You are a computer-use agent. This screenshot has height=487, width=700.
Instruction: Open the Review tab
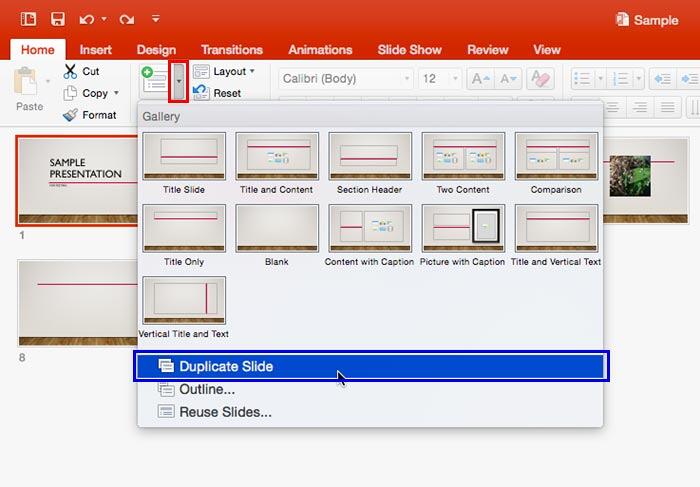pos(488,50)
